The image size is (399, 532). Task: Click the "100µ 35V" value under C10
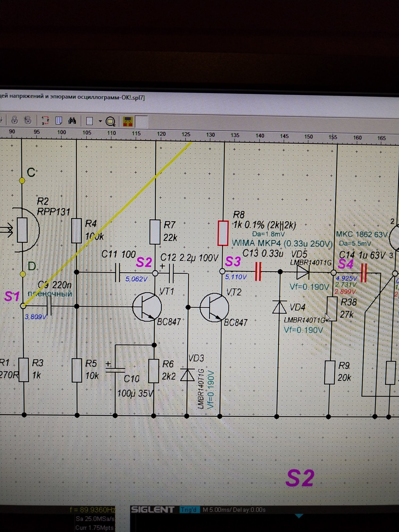[x=135, y=393]
